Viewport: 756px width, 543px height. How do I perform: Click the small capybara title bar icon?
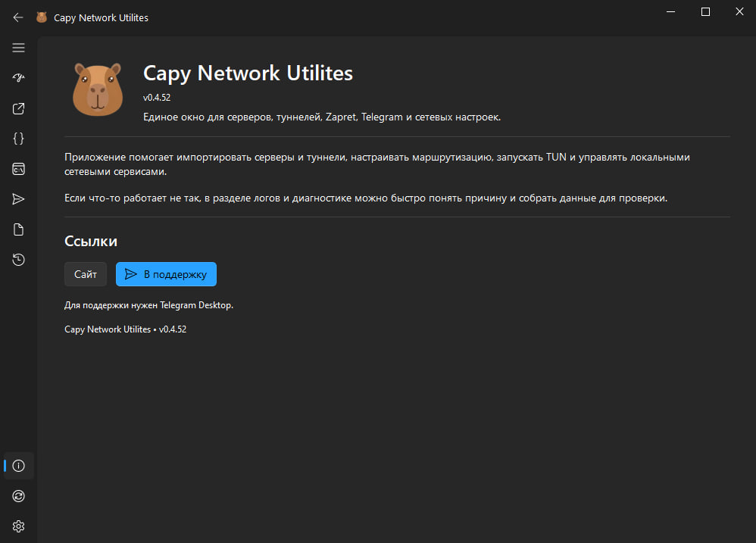coord(42,17)
